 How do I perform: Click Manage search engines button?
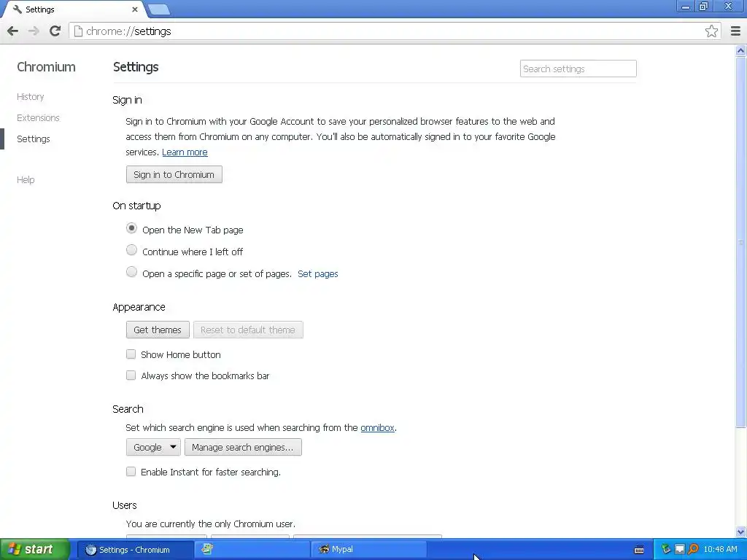coord(243,447)
